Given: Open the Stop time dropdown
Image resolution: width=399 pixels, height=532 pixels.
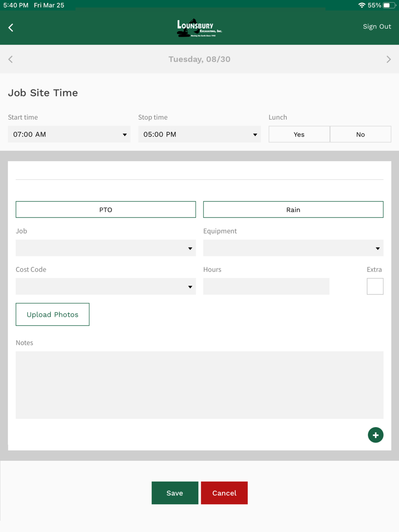Looking at the screenshot, I should (199, 134).
